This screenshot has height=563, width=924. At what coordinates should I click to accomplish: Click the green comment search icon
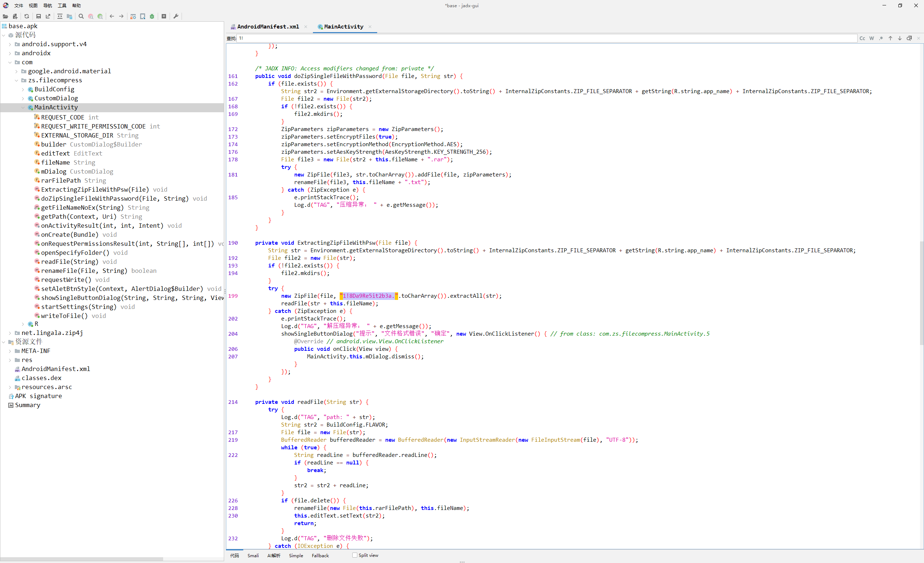tap(100, 17)
